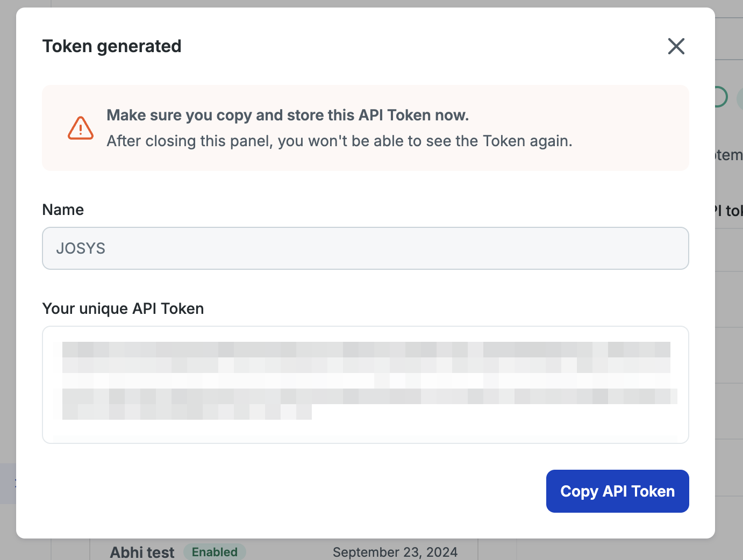Click the partially hidden 'PI tok' heading
Screen dimensions: 743x560
coord(730,211)
